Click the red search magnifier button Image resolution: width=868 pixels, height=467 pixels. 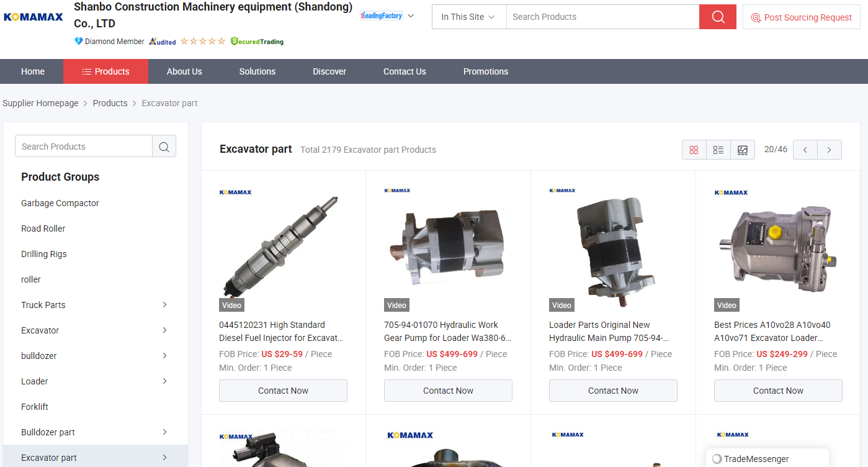coord(717,17)
